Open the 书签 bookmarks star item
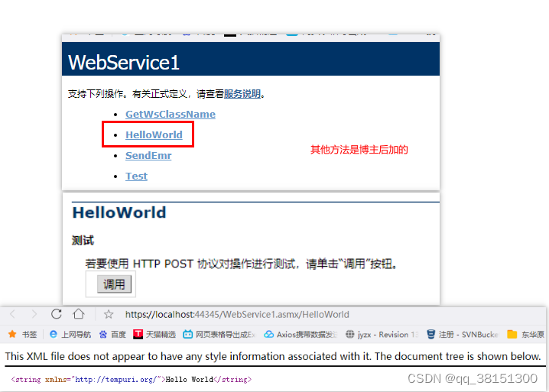Viewport: 549px width, 392px height. [x=22, y=334]
